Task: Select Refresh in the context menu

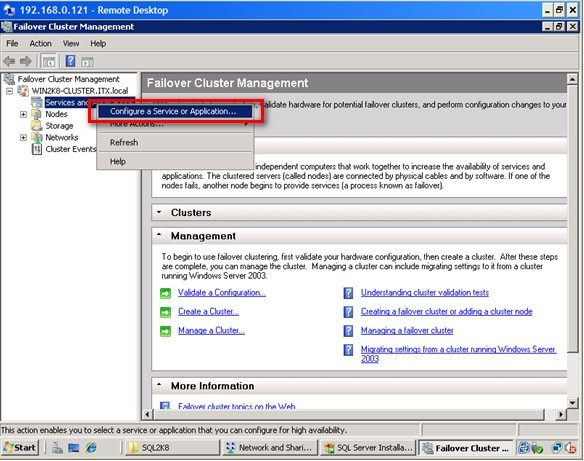Action: (124, 143)
